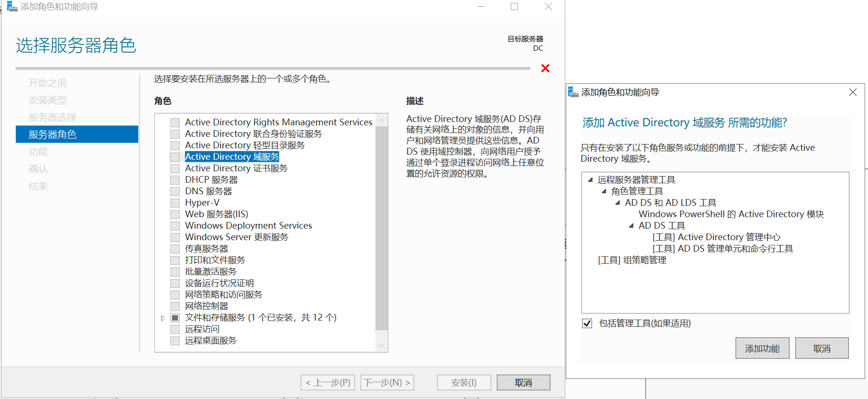
Task: Toggle 文件和存储服务 checkbox
Action: (175, 318)
